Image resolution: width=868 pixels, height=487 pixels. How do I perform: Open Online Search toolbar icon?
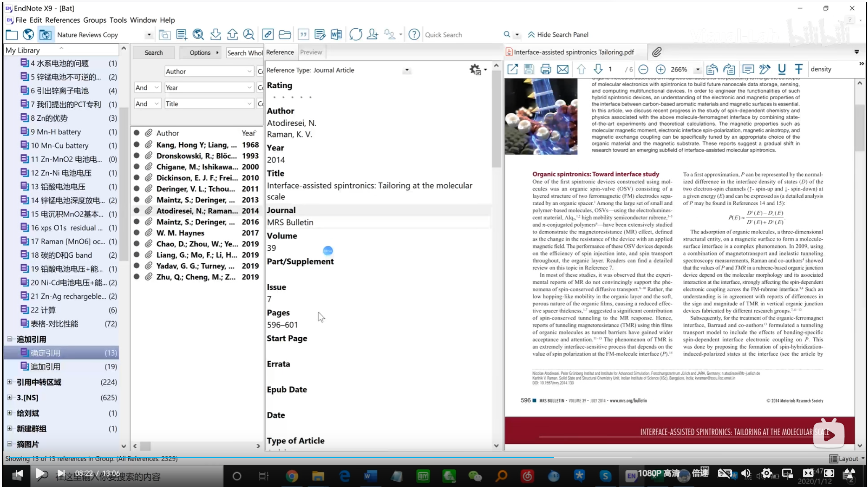click(x=198, y=34)
